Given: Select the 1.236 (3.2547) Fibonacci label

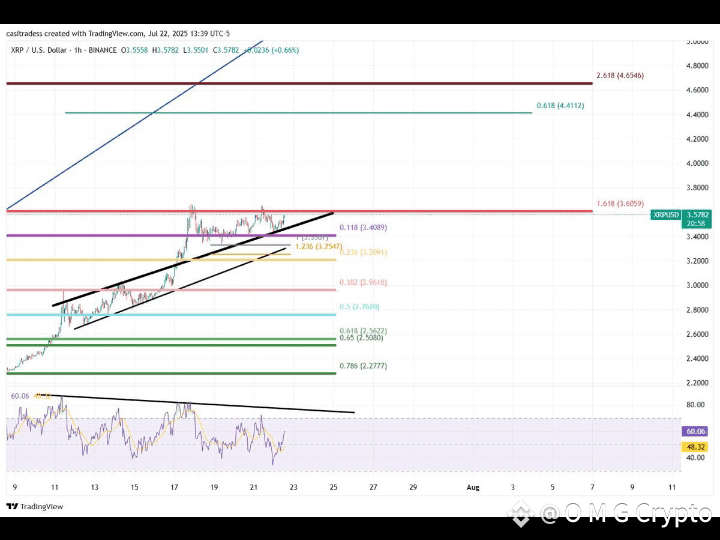Looking at the screenshot, I should coord(319,247).
